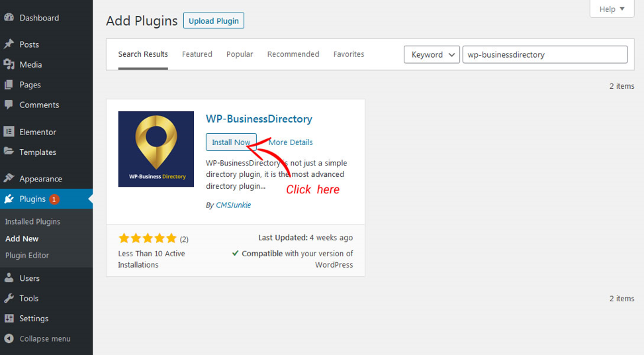Switch to the Favorites tab
This screenshot has width=644, height=355.
coord(349,54)
